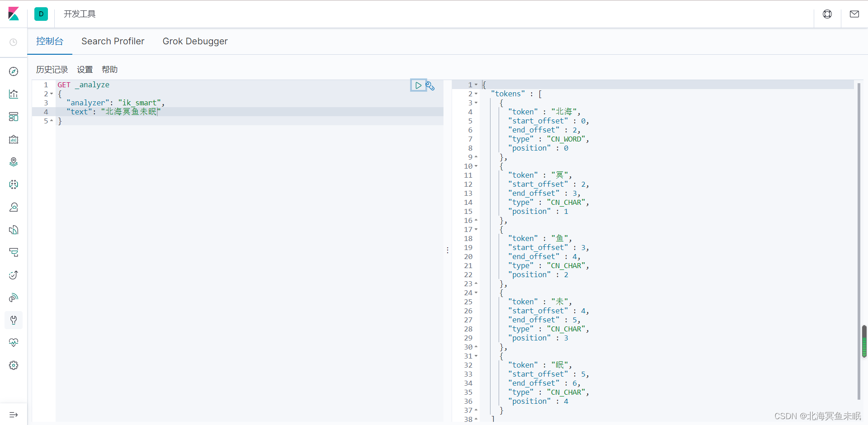Open the newsfeed mail icon
The height and width of the screenshot is (425, 868).
[854, 14]
